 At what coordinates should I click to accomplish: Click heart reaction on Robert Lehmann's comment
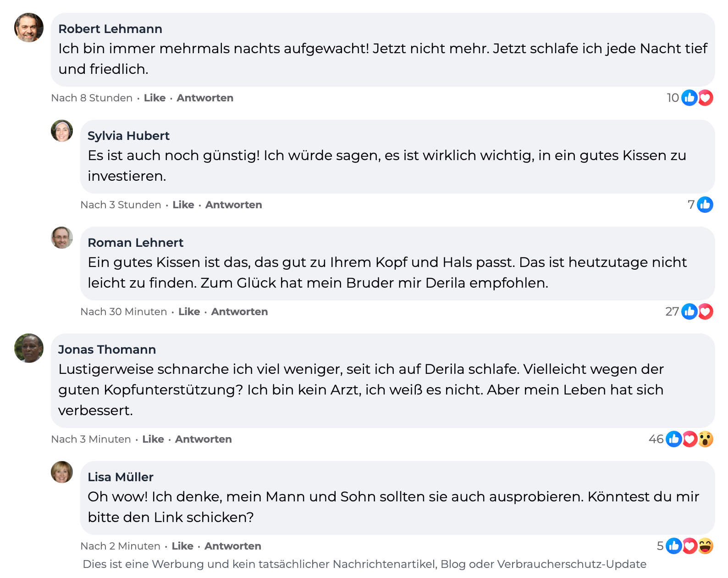pyautogui.click(x=706, y=98)
